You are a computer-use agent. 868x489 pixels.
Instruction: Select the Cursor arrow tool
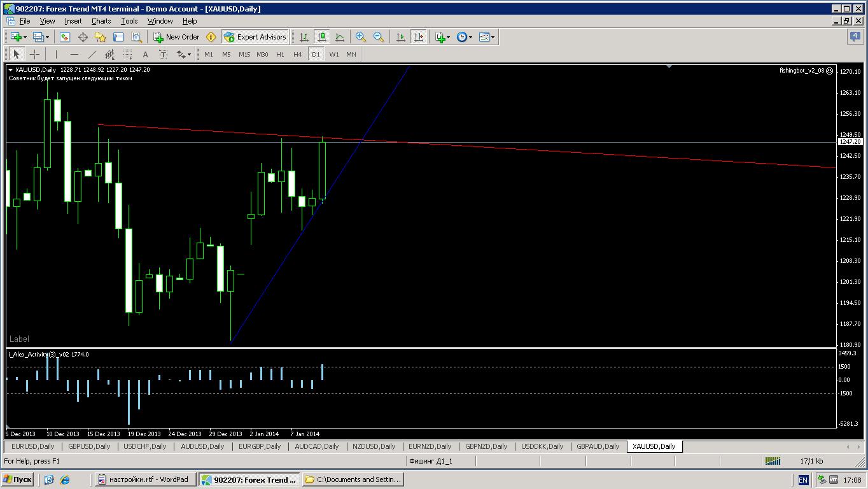[17, 54]
